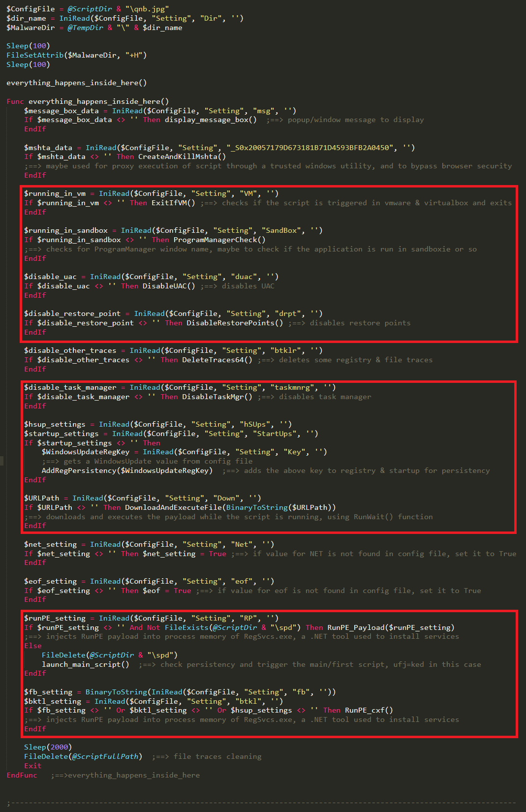This screenshot has height=812, width=526.
Task: Click the DisableTaskMgr() function call
Action: (217, 397)
